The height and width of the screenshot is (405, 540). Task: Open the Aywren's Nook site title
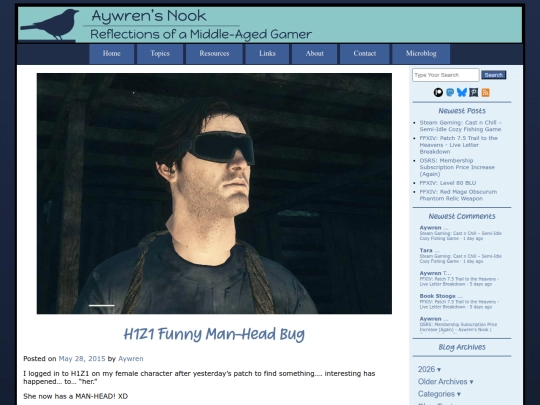pos(149,16)
